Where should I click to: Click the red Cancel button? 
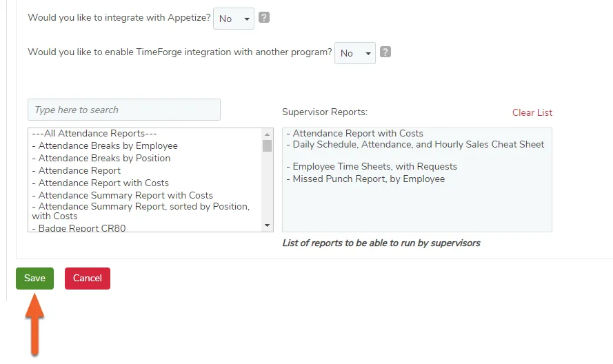click(88, 279)
